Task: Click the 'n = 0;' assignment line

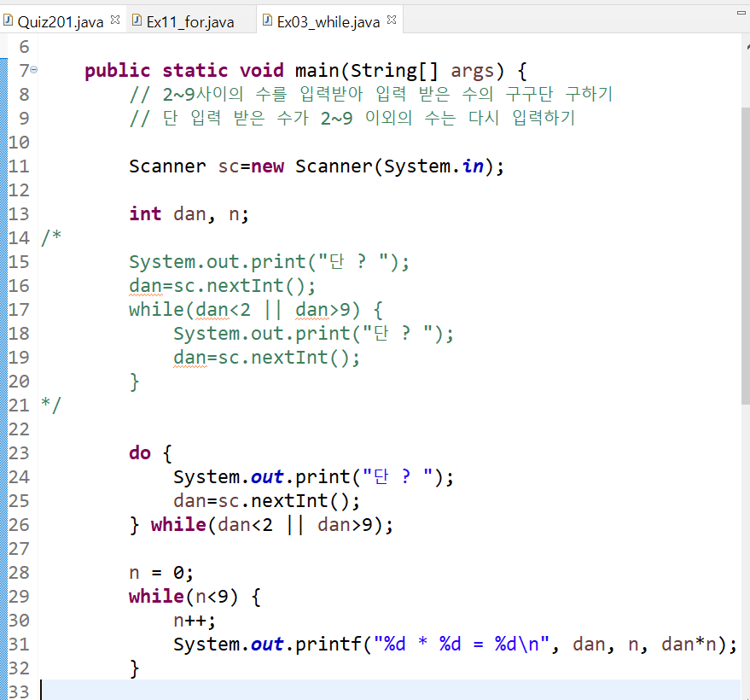Action: (161, 573)
